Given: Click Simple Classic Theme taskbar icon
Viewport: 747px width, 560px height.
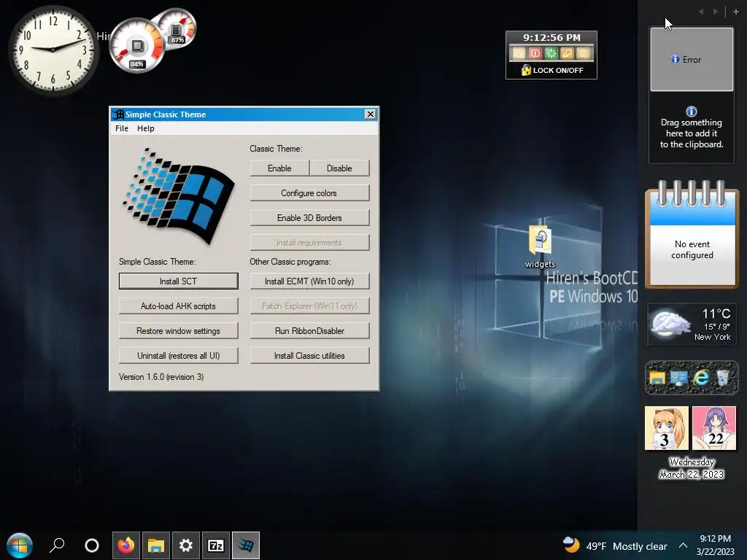Looking at the screenshot, I should point(246,545).
